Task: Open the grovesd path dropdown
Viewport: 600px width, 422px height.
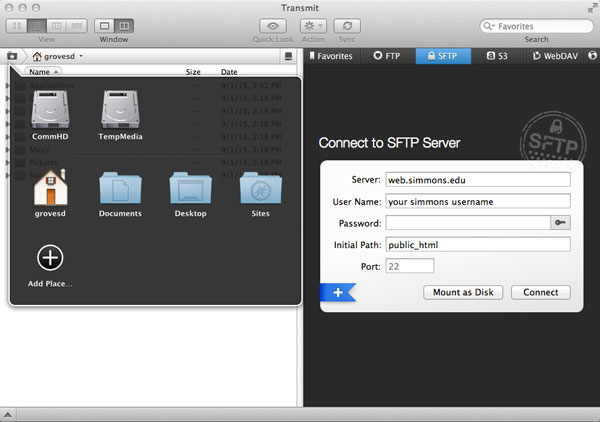Action: pyautogui.click(x=57, y=56)
